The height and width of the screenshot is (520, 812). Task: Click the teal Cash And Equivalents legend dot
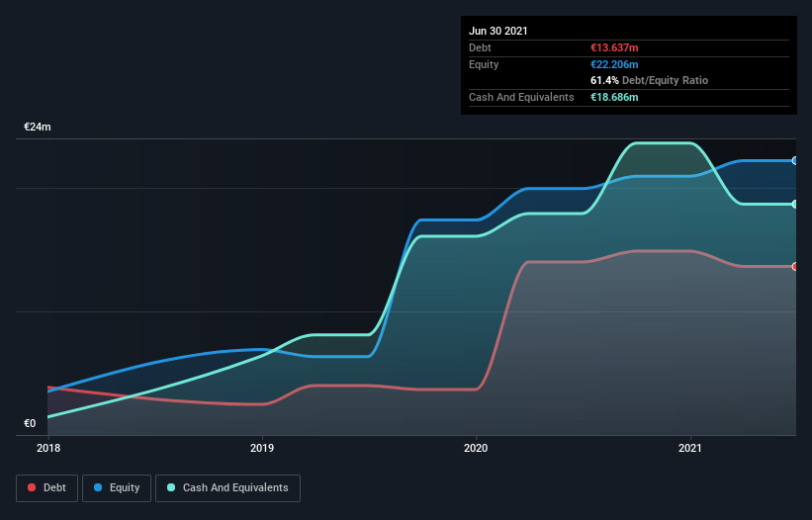pos(171,487)
